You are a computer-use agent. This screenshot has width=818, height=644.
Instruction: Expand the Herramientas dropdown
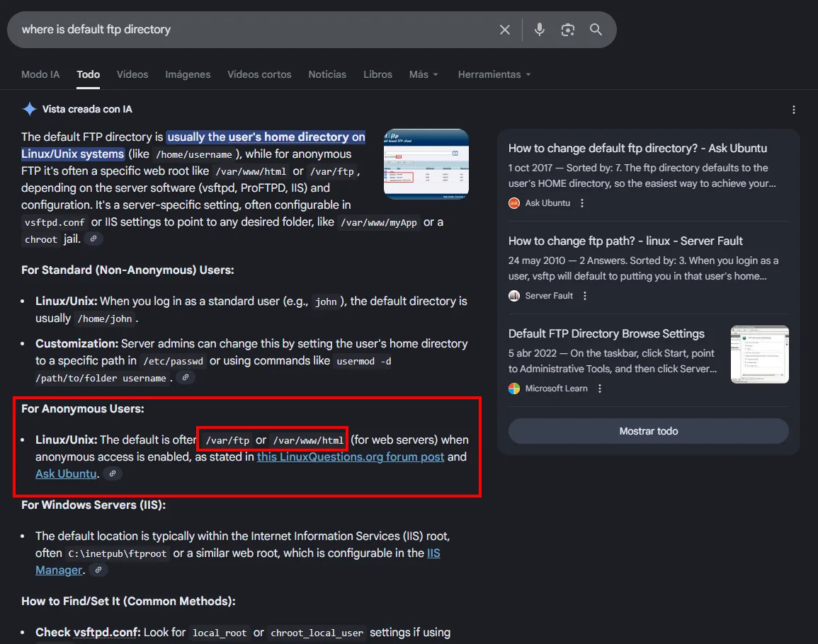click(494, 74)
